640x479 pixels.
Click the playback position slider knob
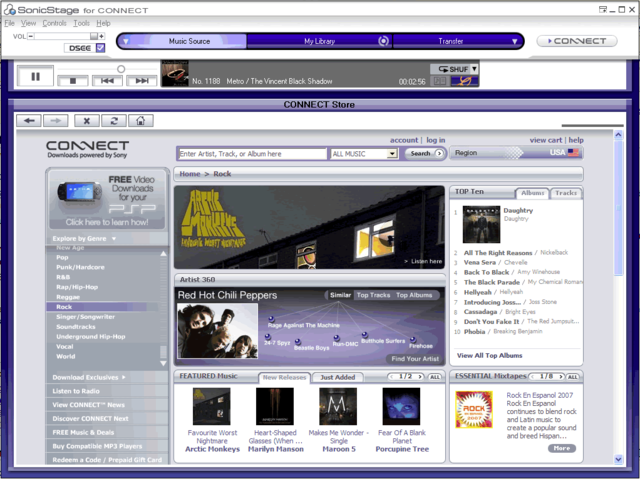point(121,69)
